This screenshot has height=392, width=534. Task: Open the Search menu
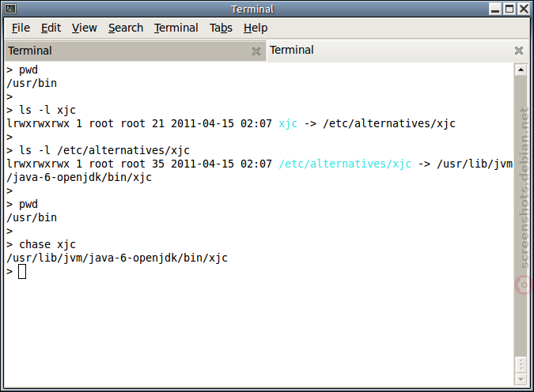(x=126, y=28)
